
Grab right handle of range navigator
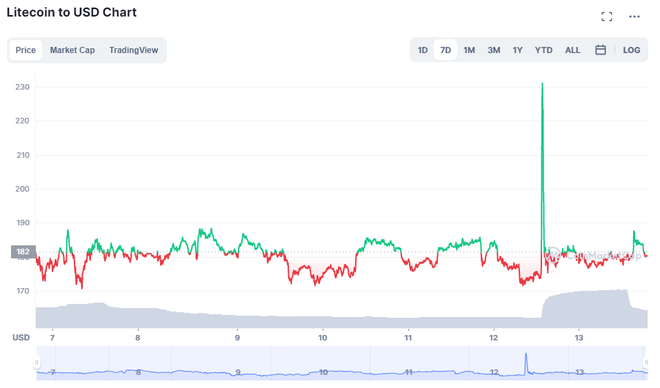646,362
